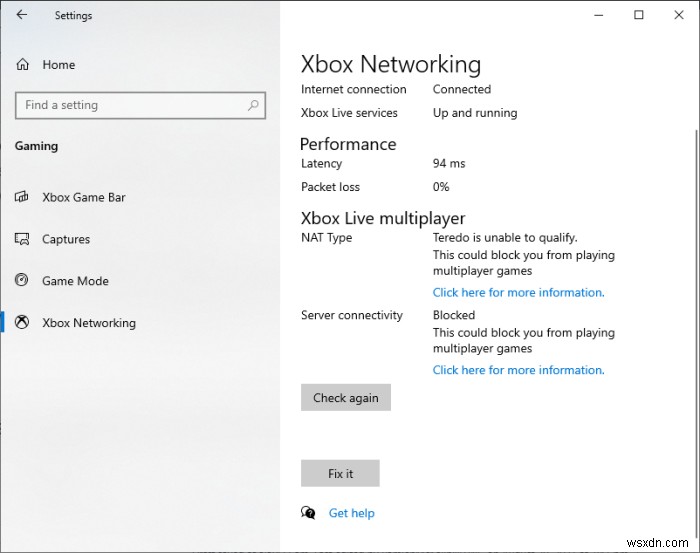Click the 'Teredo is unable to qualify.' text

pos(505,237)
